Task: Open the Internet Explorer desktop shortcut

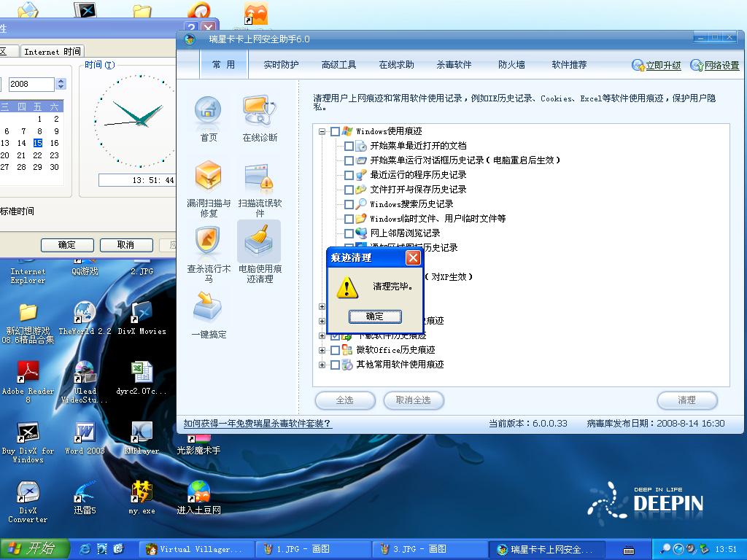Action: (x=28, y=271)
